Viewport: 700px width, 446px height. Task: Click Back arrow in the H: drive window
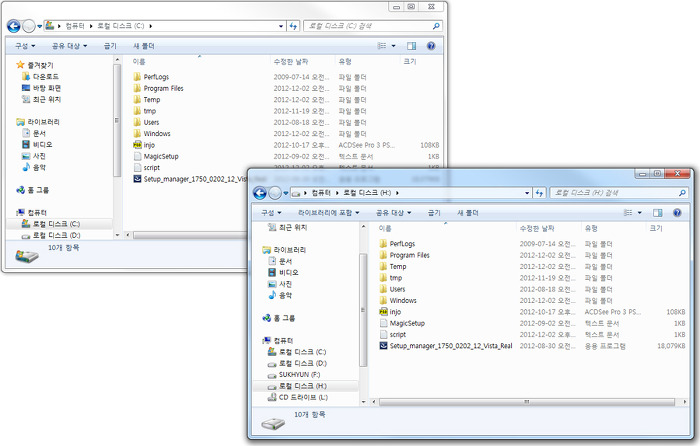click(x=260, y=193)
